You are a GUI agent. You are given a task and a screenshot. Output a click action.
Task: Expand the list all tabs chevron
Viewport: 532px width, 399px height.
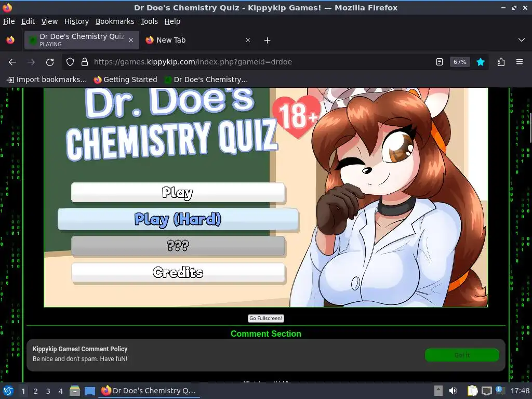coord(522,40)
